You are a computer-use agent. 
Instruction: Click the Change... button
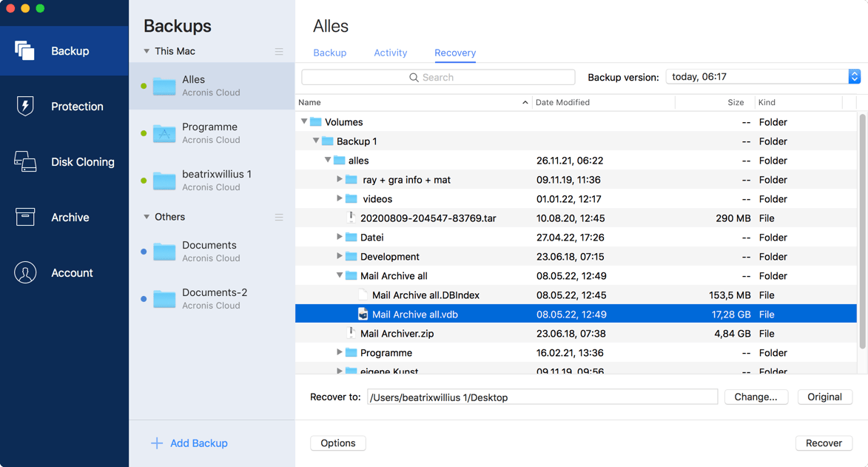tap(756, 397)
